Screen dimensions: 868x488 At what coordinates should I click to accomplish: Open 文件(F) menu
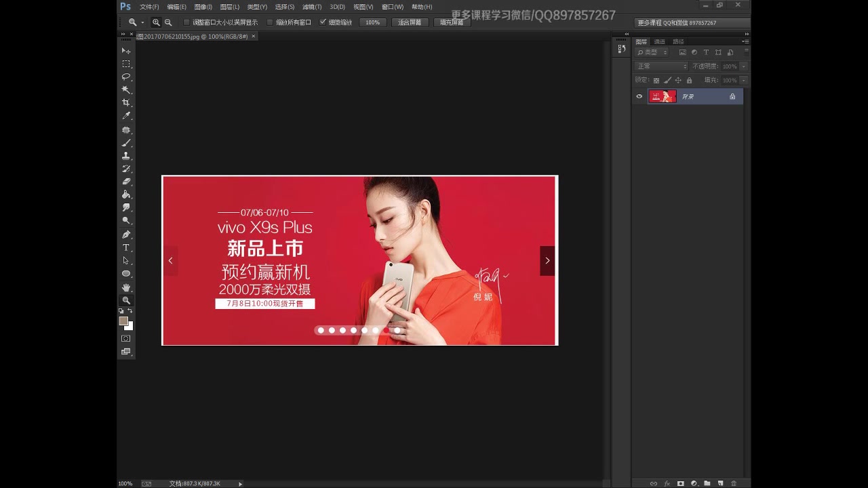[149, 7]
